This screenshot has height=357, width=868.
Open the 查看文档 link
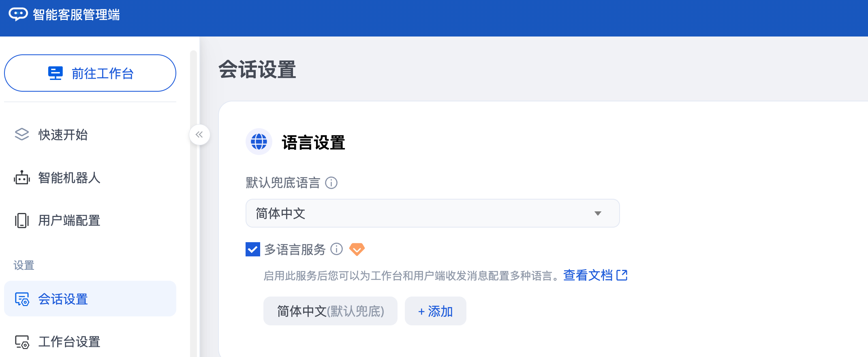[x=595, y=275]
